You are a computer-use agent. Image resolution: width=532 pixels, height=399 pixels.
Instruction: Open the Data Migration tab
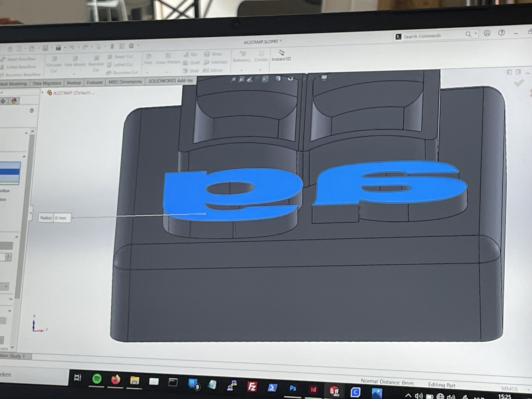[x=47, y=83]
